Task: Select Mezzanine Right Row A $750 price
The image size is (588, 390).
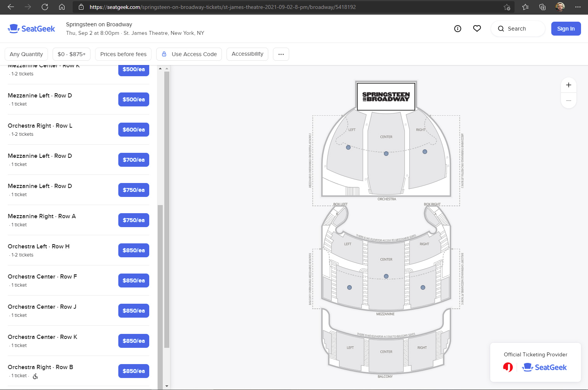Action: coord(134,220)
